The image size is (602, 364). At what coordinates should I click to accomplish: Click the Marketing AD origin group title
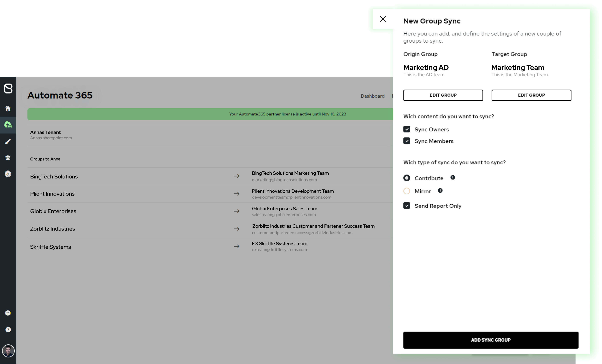[426, 67]
